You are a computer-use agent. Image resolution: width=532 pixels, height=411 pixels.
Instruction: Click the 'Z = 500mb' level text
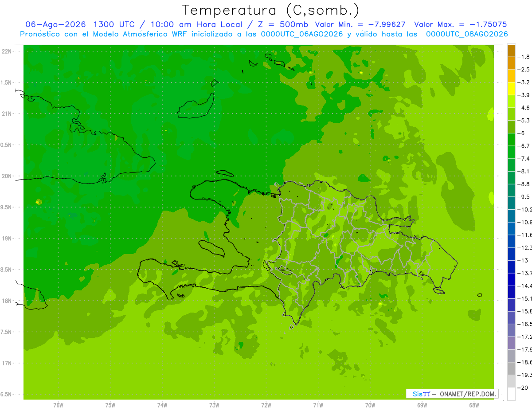coord(283,24)
